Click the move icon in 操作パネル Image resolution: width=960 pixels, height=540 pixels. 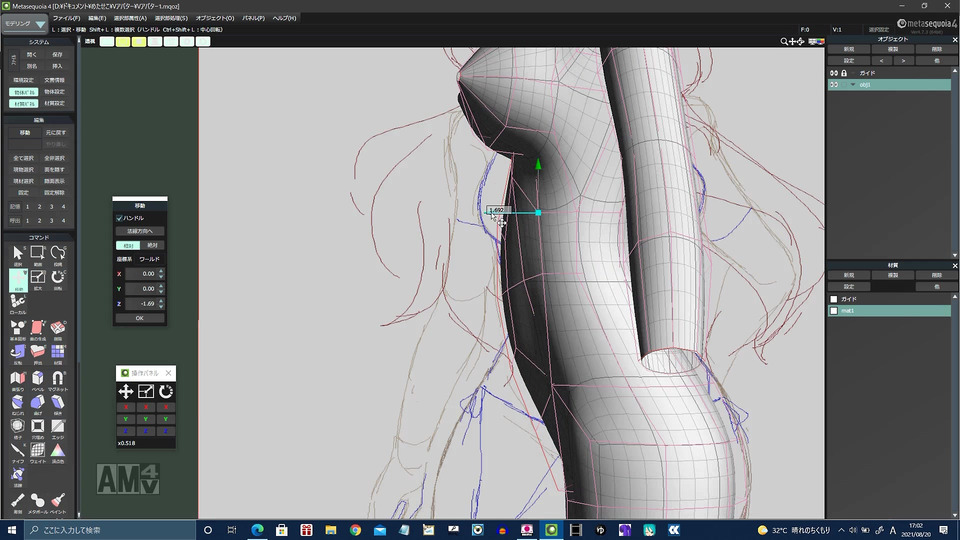point(126,392)
